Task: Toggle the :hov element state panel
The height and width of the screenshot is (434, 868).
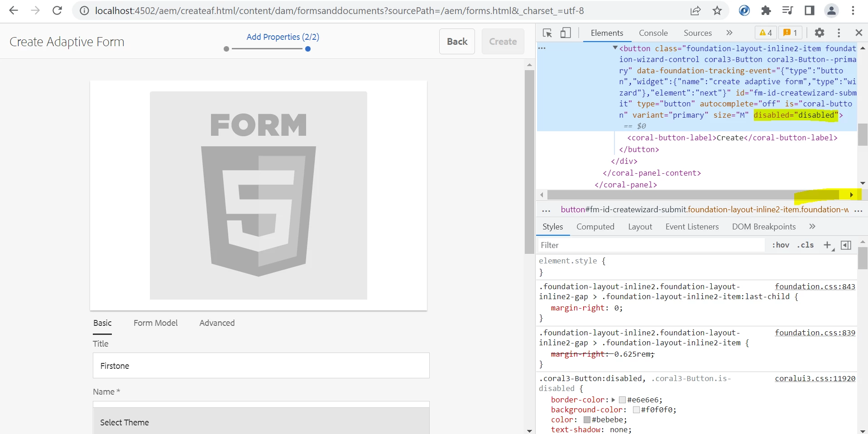Action: click(781, 245)
